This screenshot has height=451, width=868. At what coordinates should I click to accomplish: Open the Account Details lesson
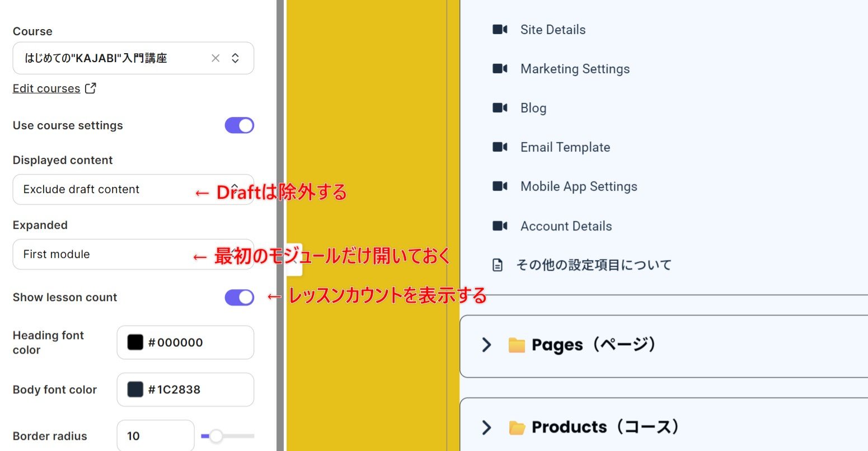click(566, 226)
